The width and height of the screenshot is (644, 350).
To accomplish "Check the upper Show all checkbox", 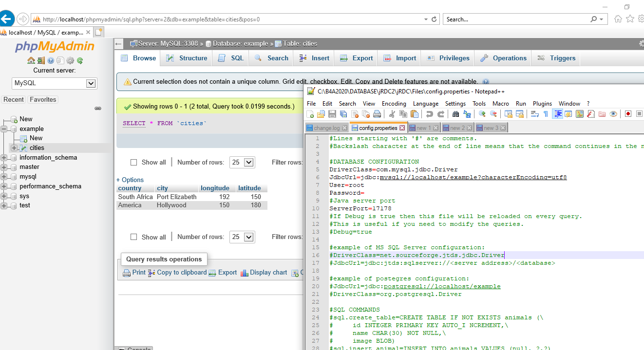I will click(134, 163).
